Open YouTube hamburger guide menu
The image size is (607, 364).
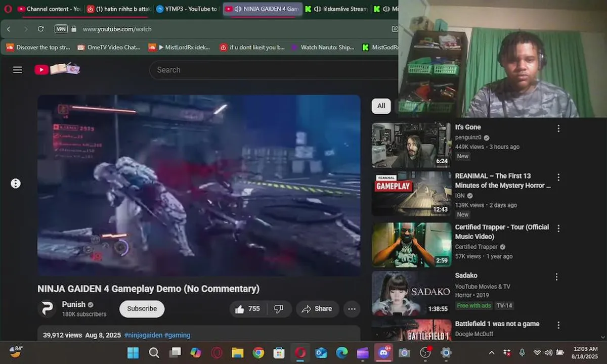[x=18, y=70]
